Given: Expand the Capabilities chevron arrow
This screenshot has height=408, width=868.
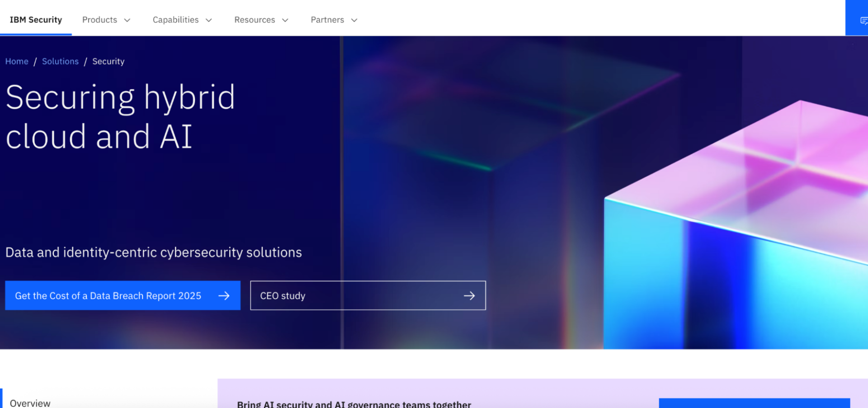Looking at the screenshot, I should pyautogui.click(x=208, y=20).
